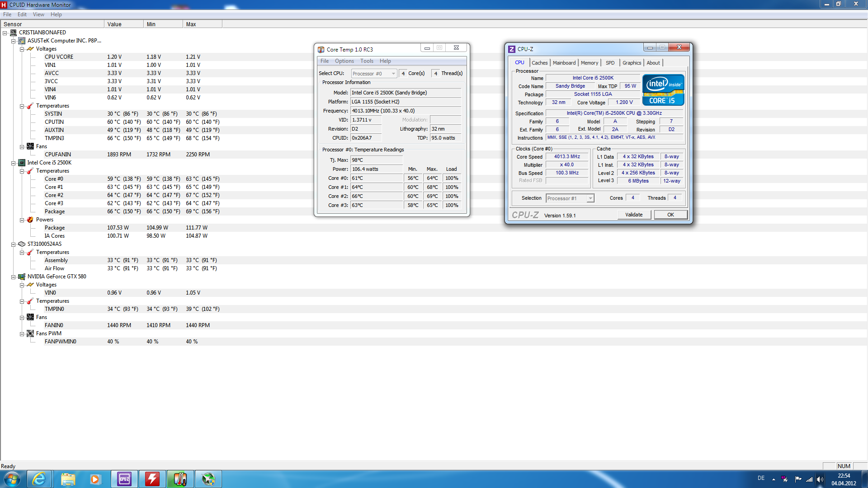
Task: Open Windows Explorer folder icon in taskbar
Action: tap(68, 479)
